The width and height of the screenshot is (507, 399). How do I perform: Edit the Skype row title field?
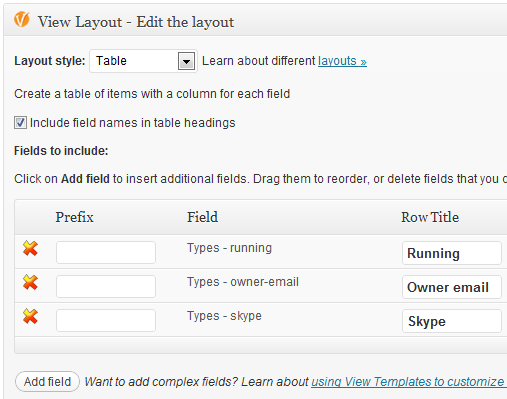pyautogui.click(x=452, y=321)
